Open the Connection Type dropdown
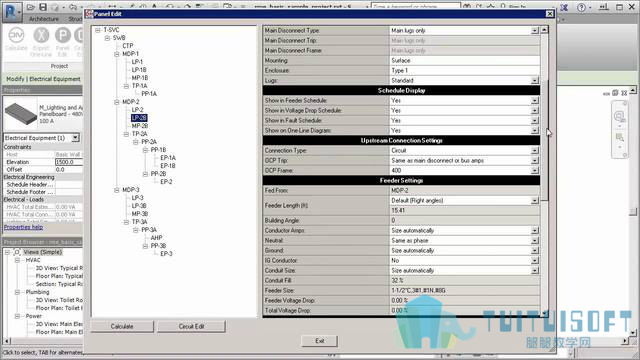640x360 pixels. click(535, 151)
